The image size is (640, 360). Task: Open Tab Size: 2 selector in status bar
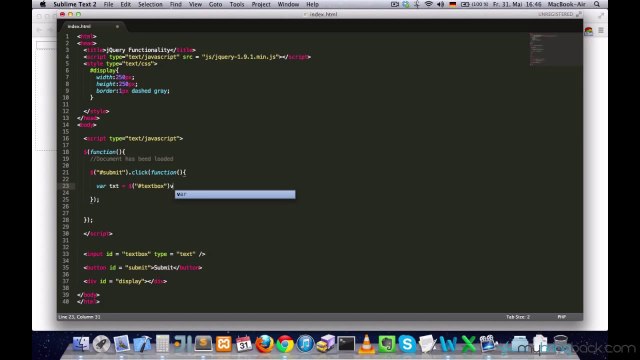518,317
